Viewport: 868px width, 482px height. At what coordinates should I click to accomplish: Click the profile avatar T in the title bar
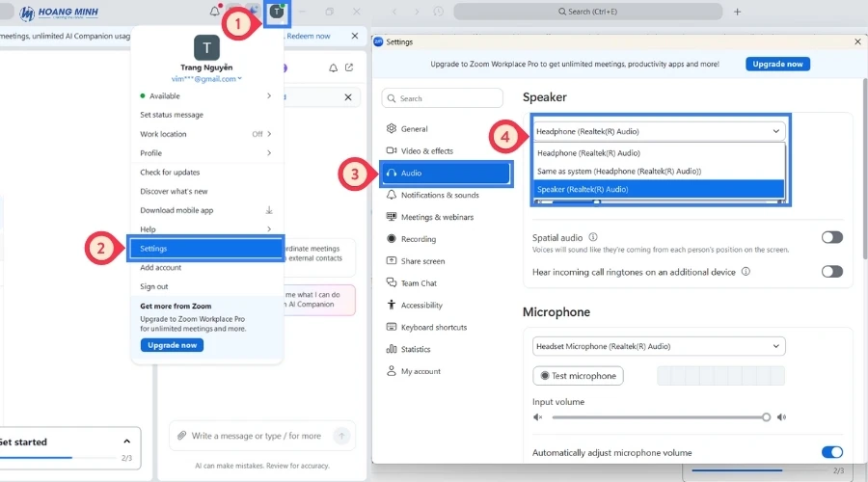(276, 12)
